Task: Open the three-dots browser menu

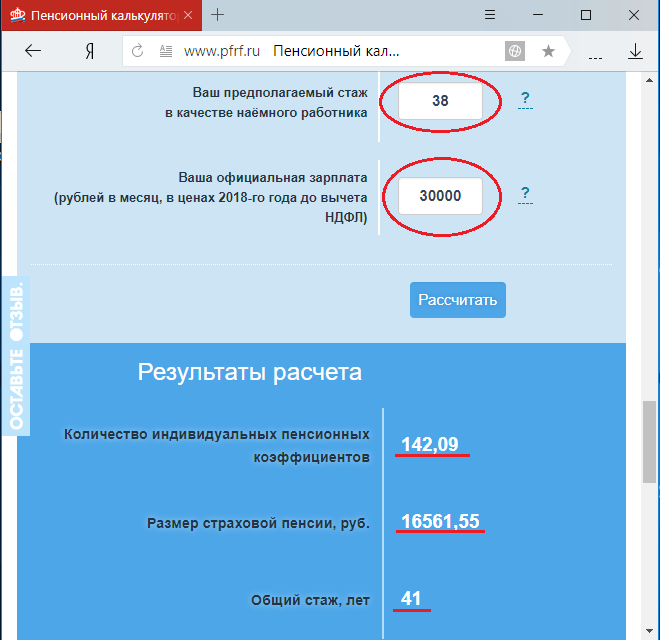Action: 595,58
